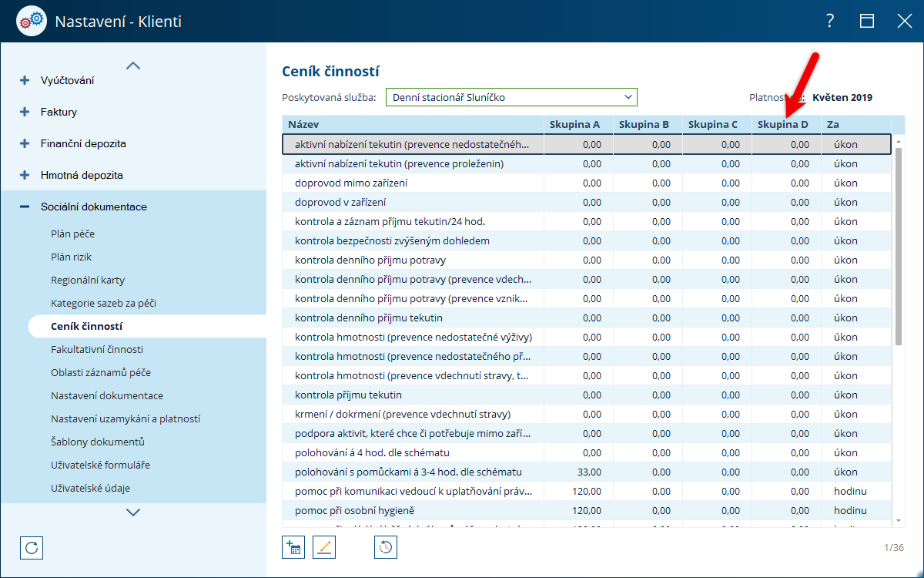This screenshot has width=924, height=578.
Task: Open Fakultativní činnosti
Action: pyautogui.click(x=97, y=349)
